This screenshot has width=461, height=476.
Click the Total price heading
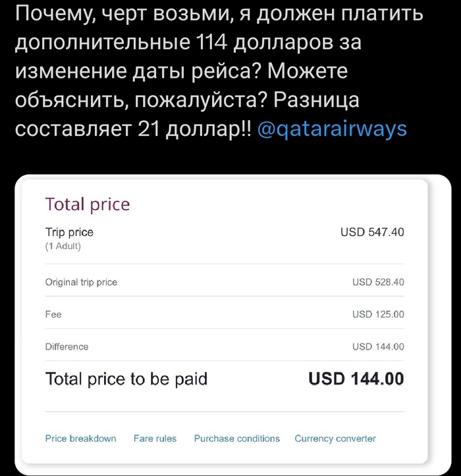point(87,204)
